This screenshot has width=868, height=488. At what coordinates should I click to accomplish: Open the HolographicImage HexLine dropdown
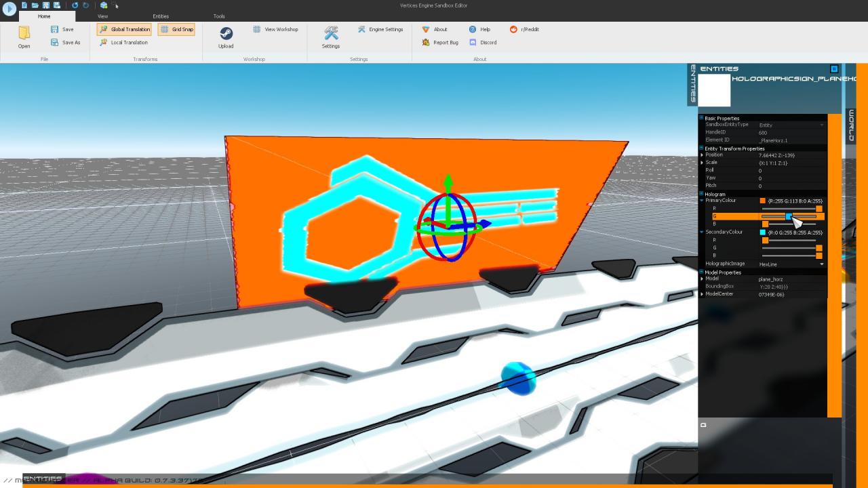(822, 264)
